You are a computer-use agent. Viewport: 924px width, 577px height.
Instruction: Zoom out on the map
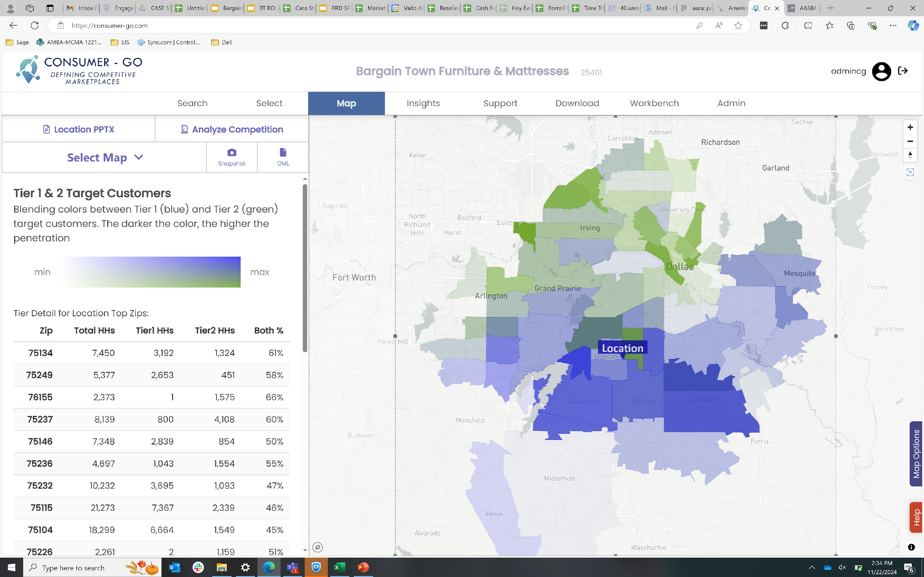[x=910, y=141]
